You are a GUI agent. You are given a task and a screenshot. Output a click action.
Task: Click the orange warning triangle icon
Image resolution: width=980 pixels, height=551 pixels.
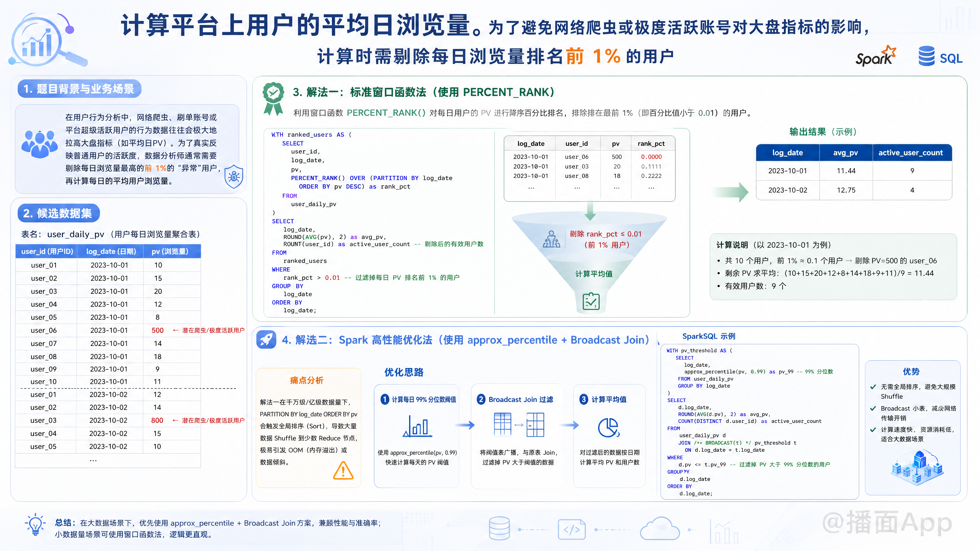coord(343,470)
